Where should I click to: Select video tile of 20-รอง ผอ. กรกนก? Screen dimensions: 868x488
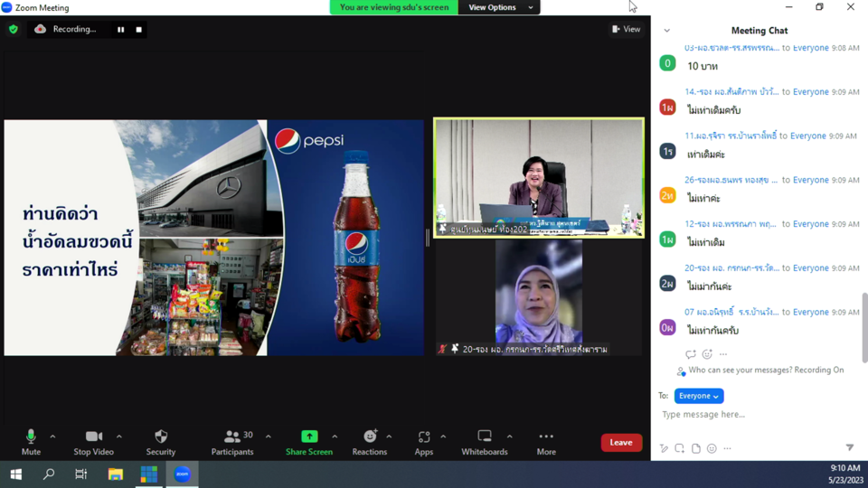click(x=539, y=297)
